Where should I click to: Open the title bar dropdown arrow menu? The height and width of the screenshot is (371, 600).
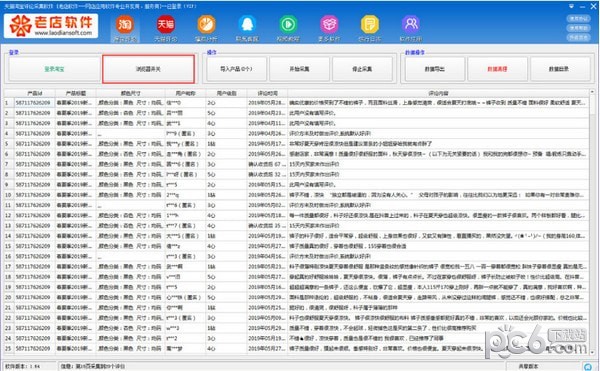571,6
